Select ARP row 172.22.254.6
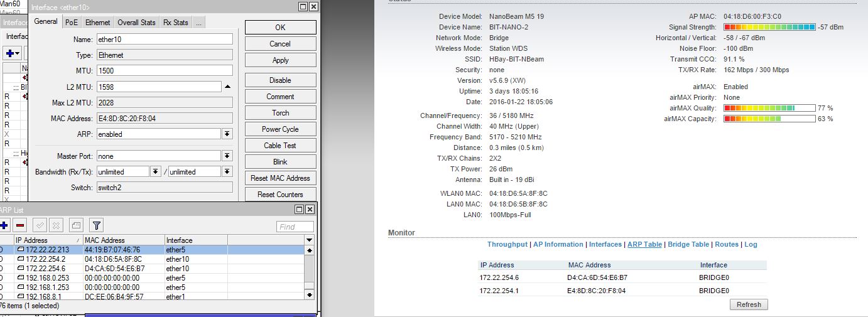Viewport: 868px width, 317px height. pyautogui.click(x=152, y=269)
